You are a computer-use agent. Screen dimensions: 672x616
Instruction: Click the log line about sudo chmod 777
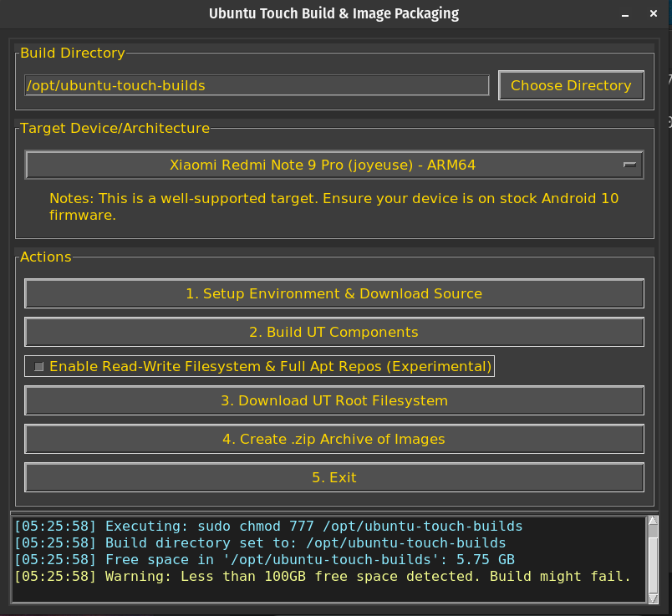pyautogui.click(x=268, y=526)
